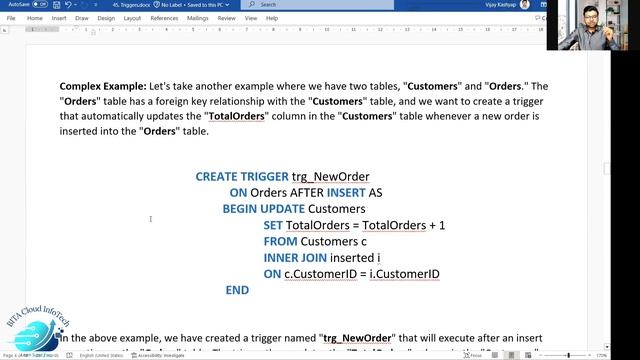Click the "Complex Example:" heading text
The width and height of the screenshot is (640, 360).
tap(103, 87)
